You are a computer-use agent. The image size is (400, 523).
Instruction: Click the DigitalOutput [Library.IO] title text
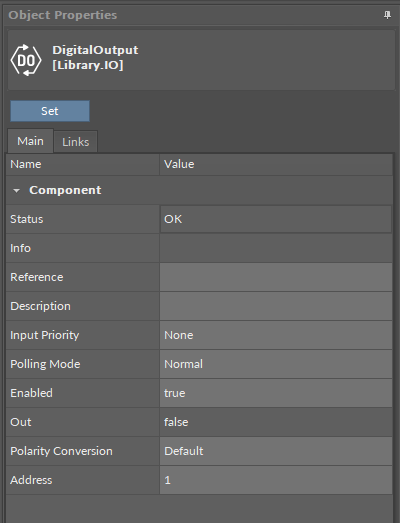click(x=95, y=57)
